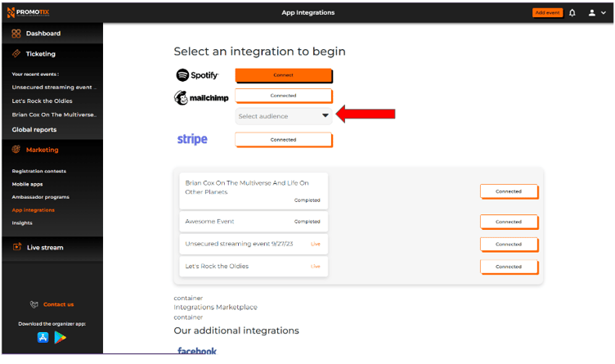
Task: Connect the Spotify integration
Action: 284,75
